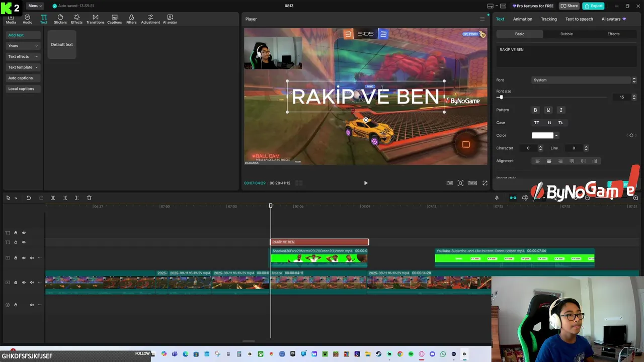Zoom in the timeline with plus icon
This screenshot has width=644, height=362.
[x=635, y=198]
